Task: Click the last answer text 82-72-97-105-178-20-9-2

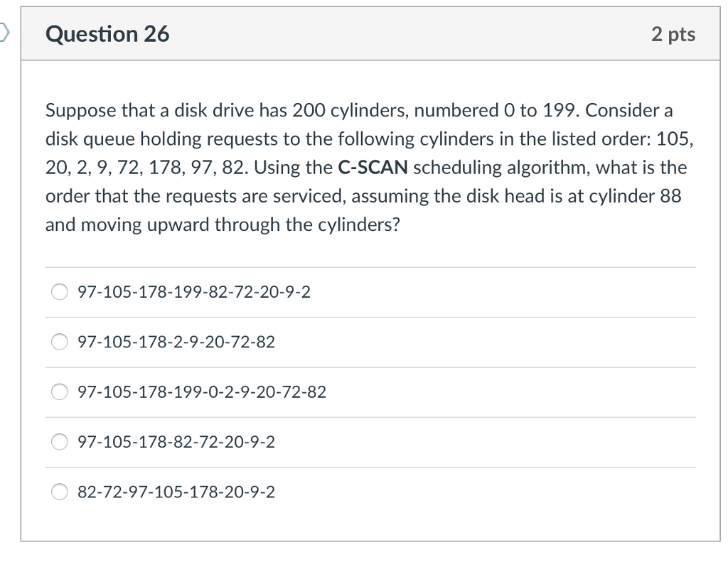Action: (176, 492)
